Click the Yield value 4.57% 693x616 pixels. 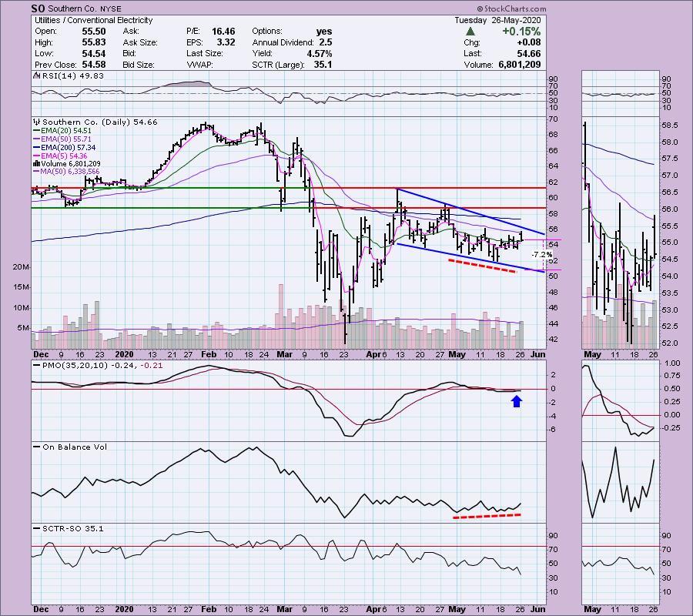coord(319,53)
